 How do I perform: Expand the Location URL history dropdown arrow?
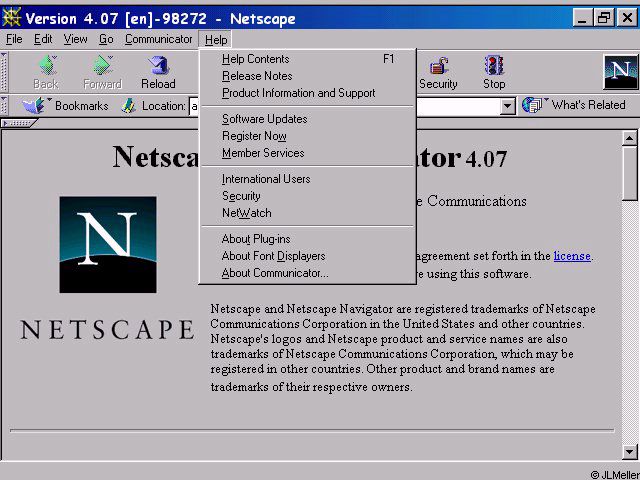tap(507, 107)
